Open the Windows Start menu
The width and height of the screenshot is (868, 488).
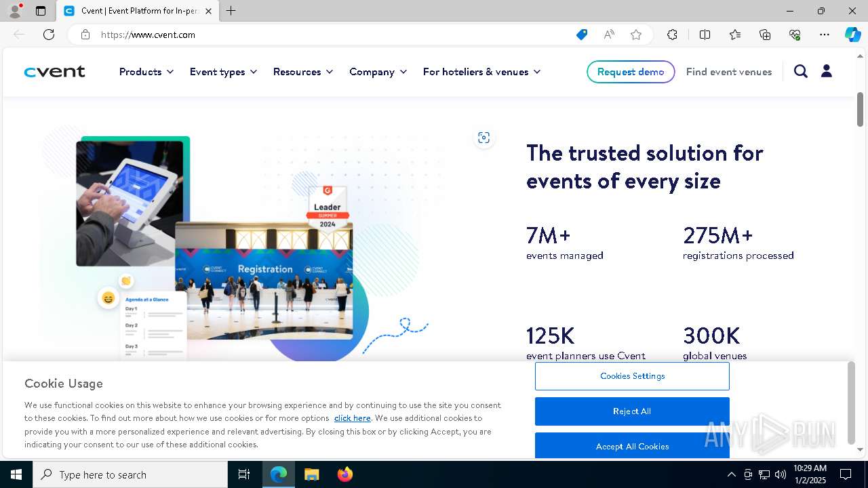(x=16, y=474)
